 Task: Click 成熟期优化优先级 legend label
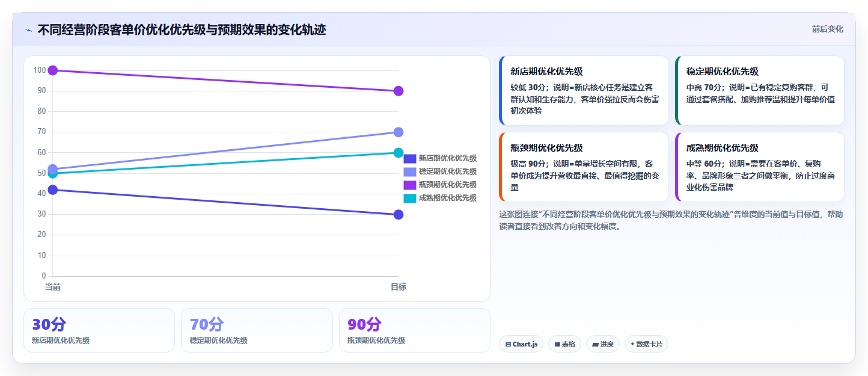(x=448, y=198)
